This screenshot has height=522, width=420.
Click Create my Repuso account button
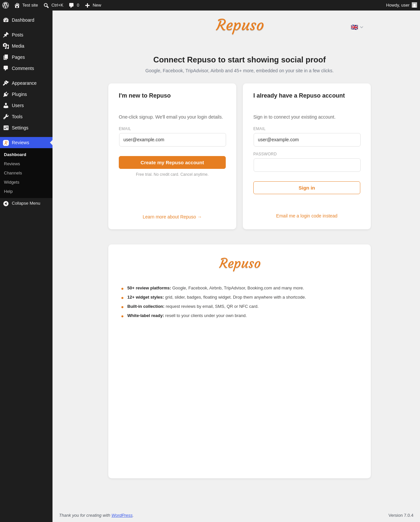click(x=172, y=163)
